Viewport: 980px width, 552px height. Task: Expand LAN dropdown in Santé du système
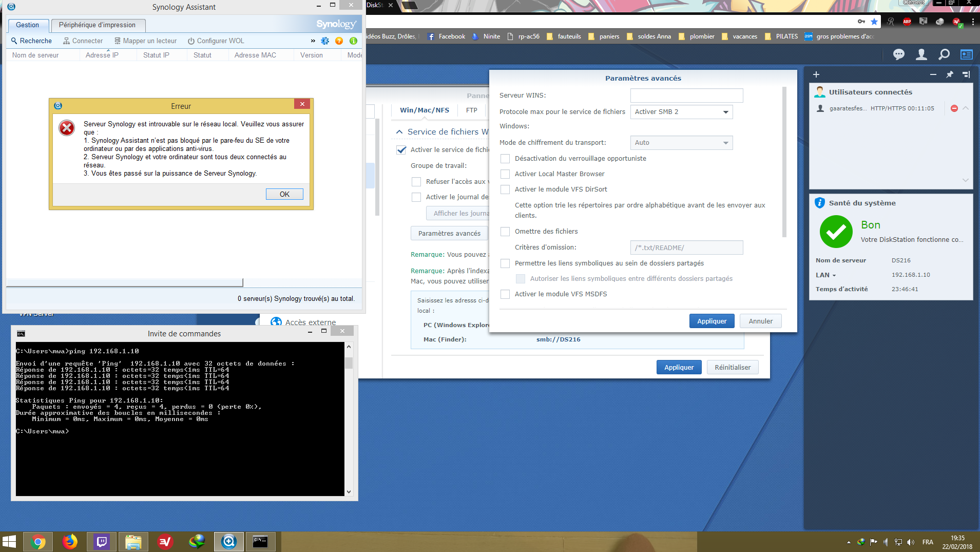[x=826, y=275]
